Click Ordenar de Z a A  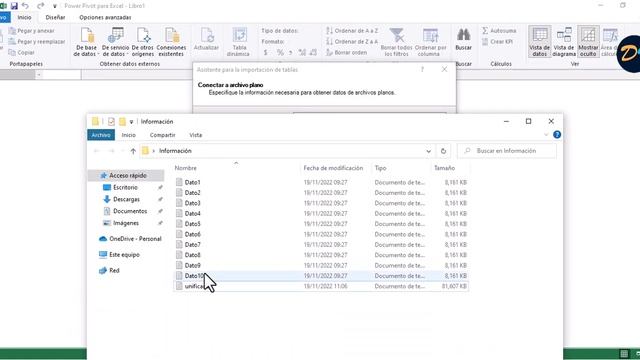(x=352, y=42)
